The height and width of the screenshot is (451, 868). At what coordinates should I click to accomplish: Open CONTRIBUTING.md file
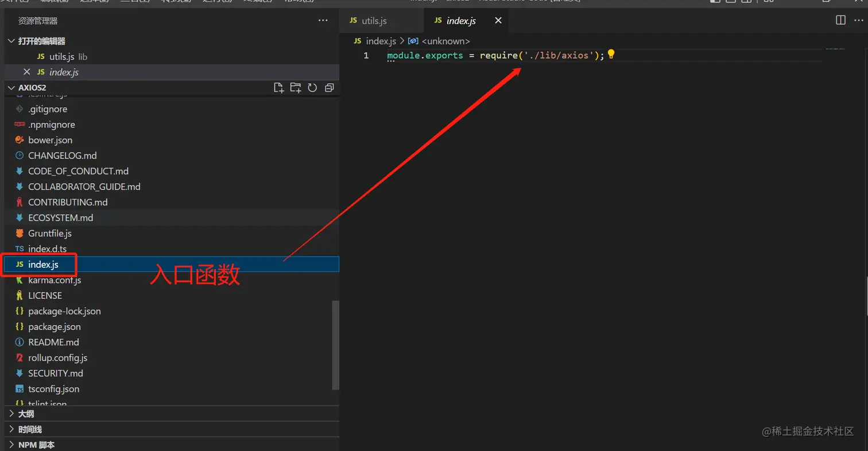[x=172, y=202]
